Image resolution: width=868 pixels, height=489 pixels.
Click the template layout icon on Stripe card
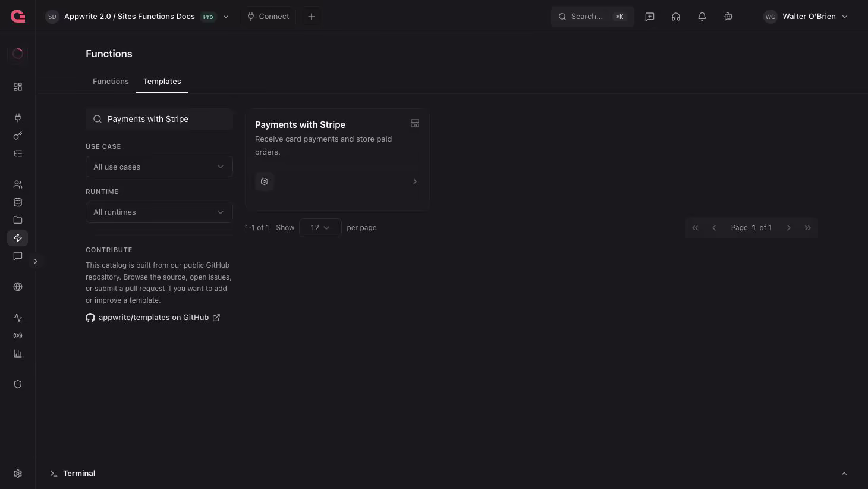click(x=415, y=123)
